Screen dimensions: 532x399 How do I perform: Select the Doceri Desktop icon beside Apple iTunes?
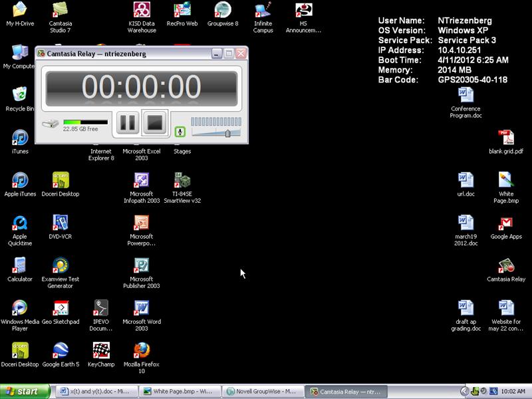61,184
